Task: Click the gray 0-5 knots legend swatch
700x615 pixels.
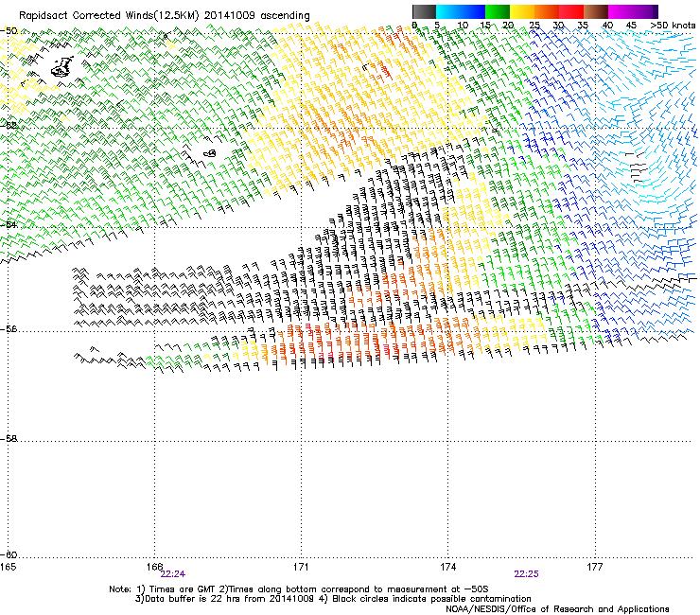Action: click(424, 11)
